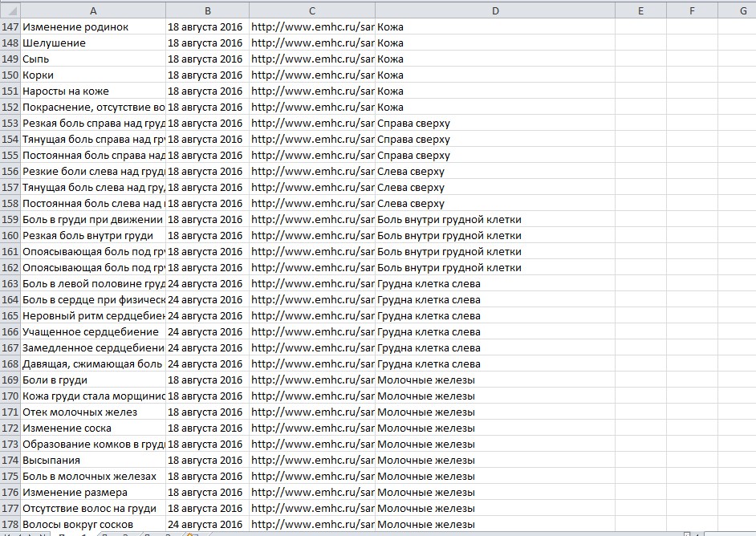Select the date cell in row 163

tap(207, 284)
